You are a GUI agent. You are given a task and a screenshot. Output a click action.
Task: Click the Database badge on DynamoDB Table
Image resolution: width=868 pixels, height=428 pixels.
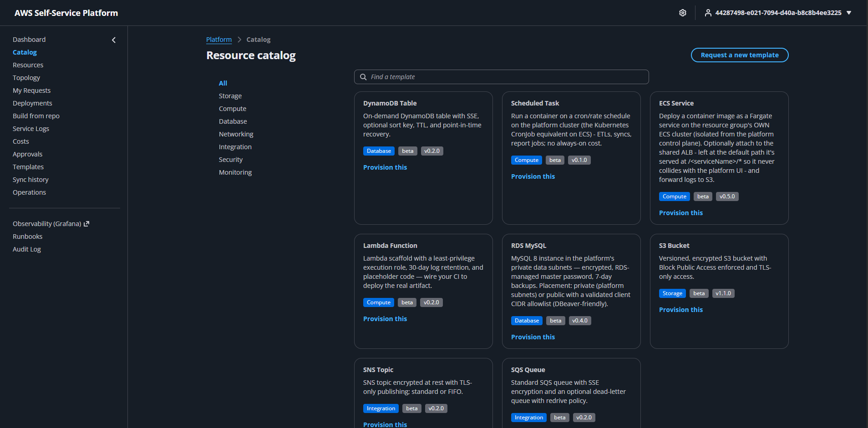click(x=379, y=151)
